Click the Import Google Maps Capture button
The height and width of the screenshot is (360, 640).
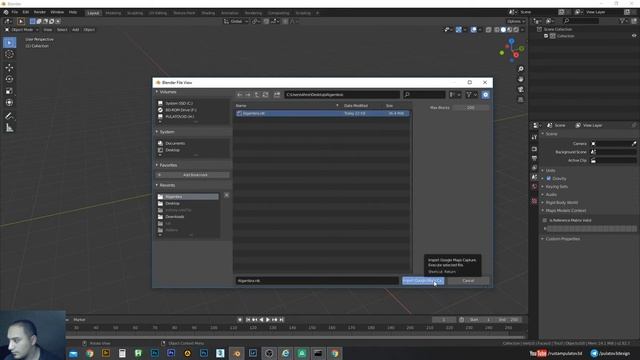click(423, 281)
